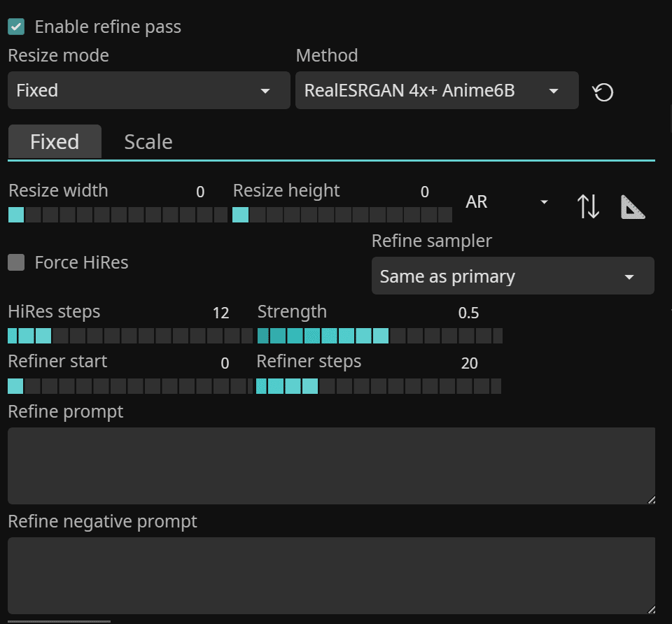Click the swap width and height arrows icon
The image size is (672, 624).
click(x=588, y=206)
